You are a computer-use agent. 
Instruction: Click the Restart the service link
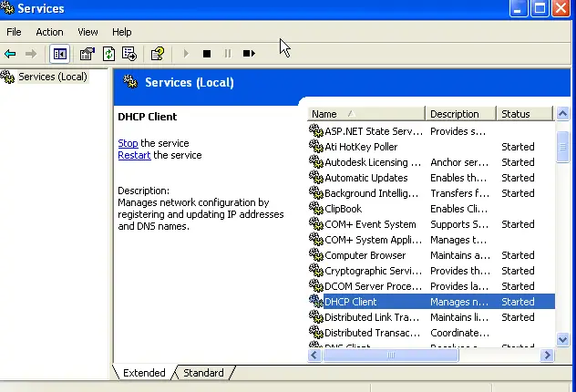coord(134,155)
